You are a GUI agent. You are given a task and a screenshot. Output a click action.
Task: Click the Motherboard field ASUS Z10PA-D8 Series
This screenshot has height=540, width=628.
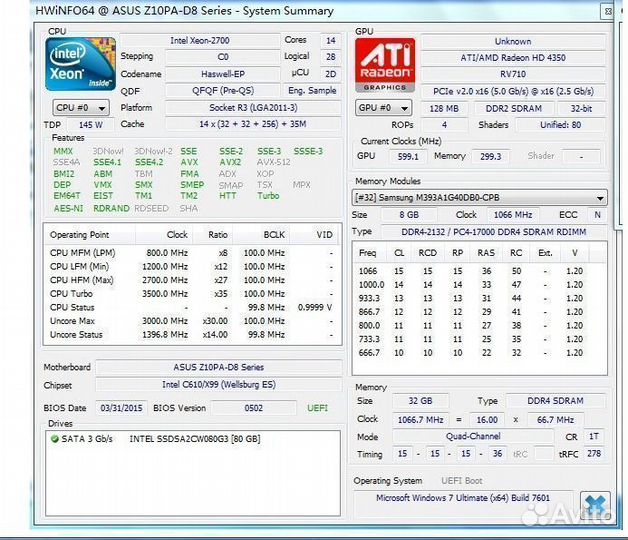219,367
